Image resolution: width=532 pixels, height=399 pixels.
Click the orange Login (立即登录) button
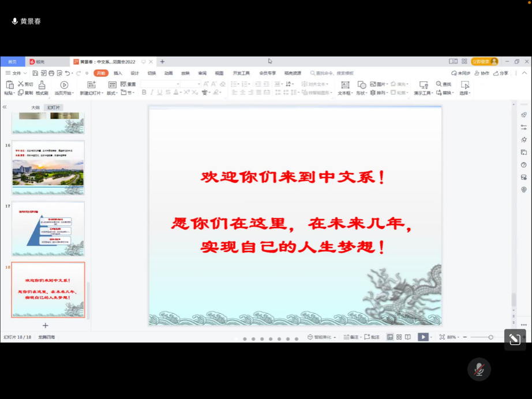pos(484,61)
